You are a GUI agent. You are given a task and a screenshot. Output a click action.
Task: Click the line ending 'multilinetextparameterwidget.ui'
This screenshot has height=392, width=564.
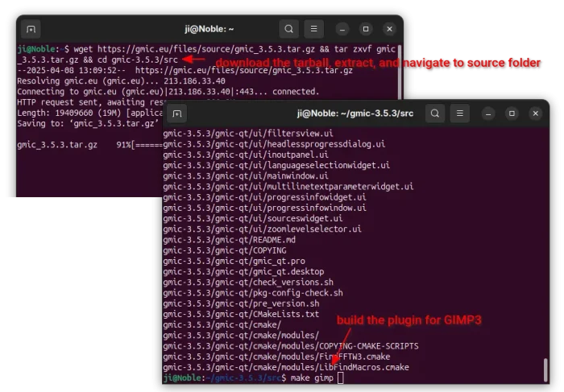pyautogui.click(x=288, y=187)
